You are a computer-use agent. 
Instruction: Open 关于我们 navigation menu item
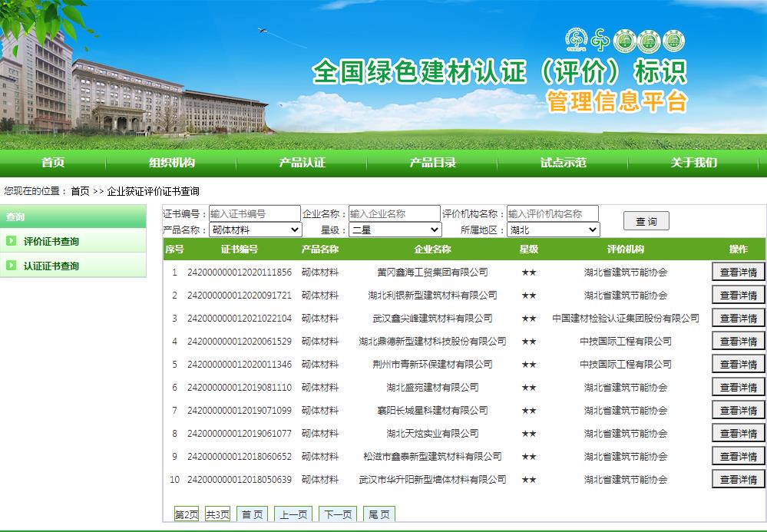[694, 163]
